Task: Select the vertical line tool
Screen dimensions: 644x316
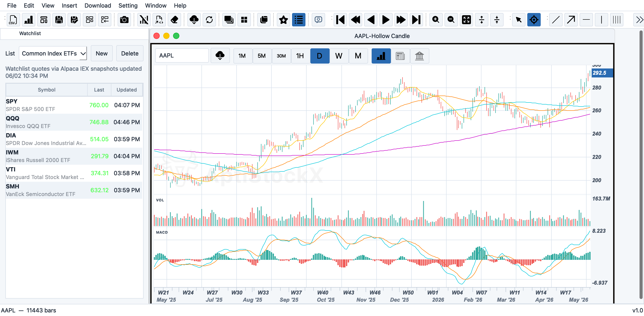Action: [x=602, y=19]
